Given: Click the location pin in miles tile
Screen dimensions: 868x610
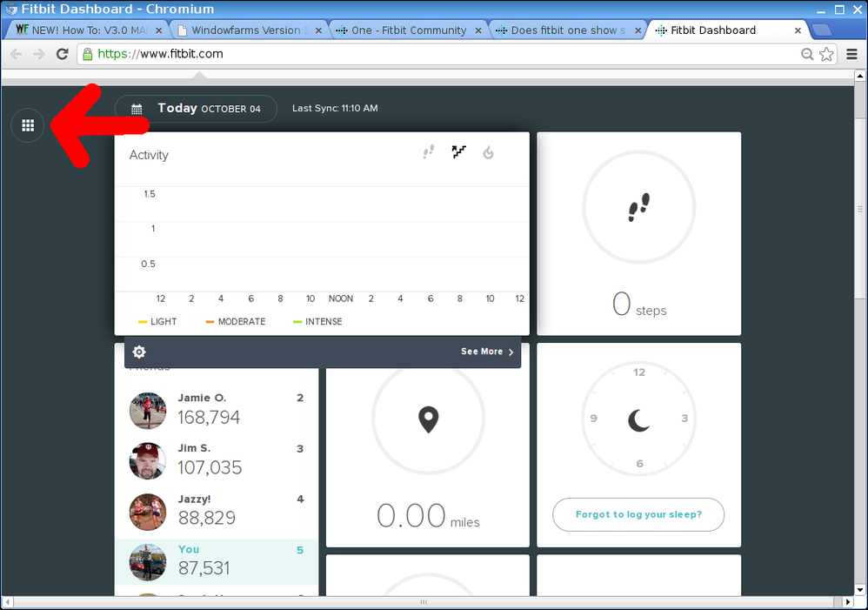Looking at the screenshot, I should pos(428,420).
